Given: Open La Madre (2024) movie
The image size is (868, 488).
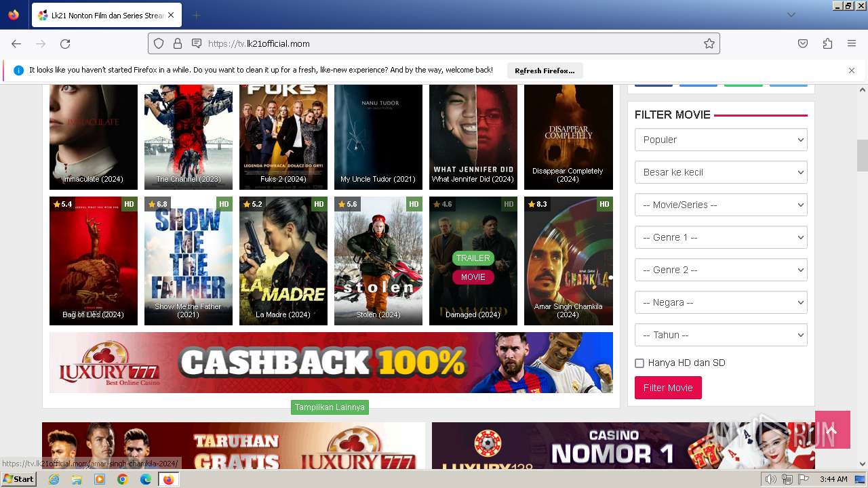Looking at the screenshot, I should click(x=283, y=261).
